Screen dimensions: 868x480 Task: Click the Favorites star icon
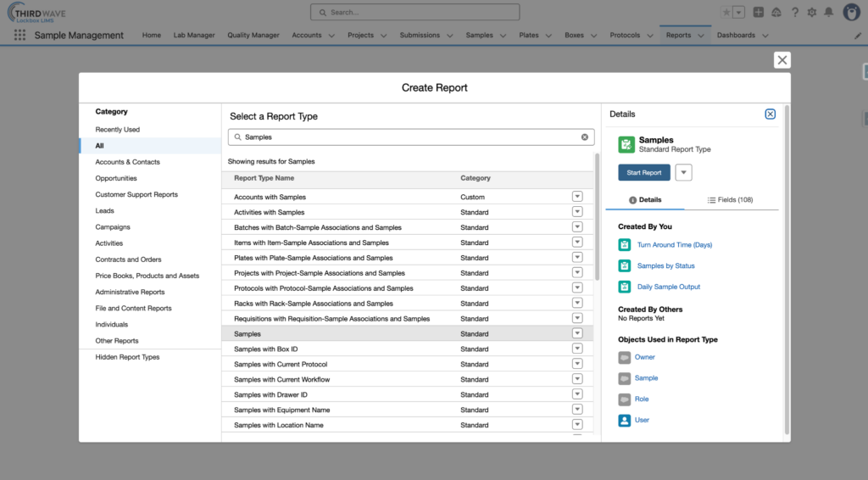[726, 12]
